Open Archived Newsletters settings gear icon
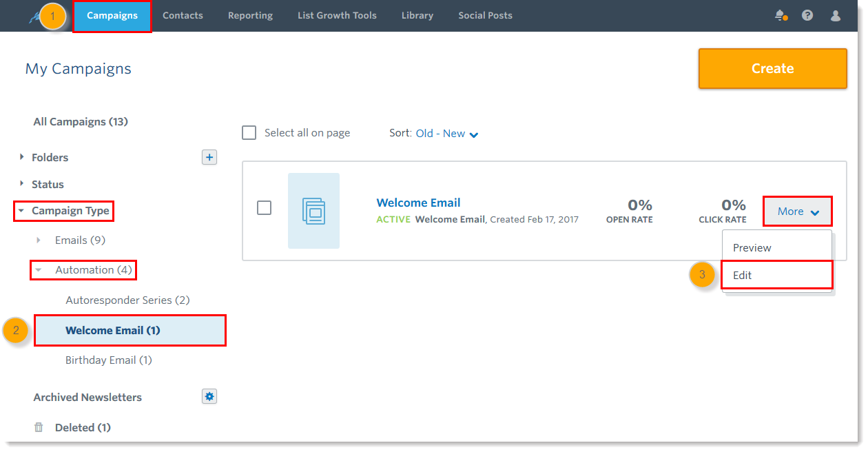 click(x=209, y=396)
